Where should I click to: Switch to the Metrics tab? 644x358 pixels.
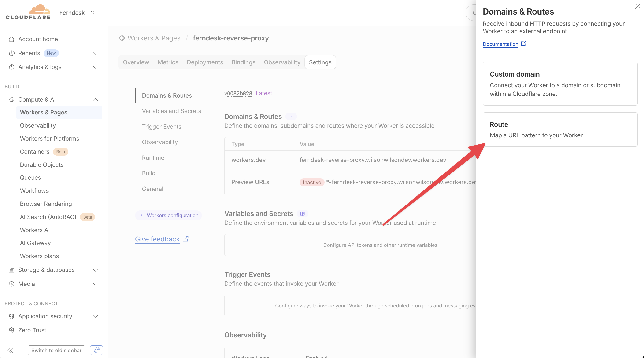pyautogui.click(x=168, y=62)
